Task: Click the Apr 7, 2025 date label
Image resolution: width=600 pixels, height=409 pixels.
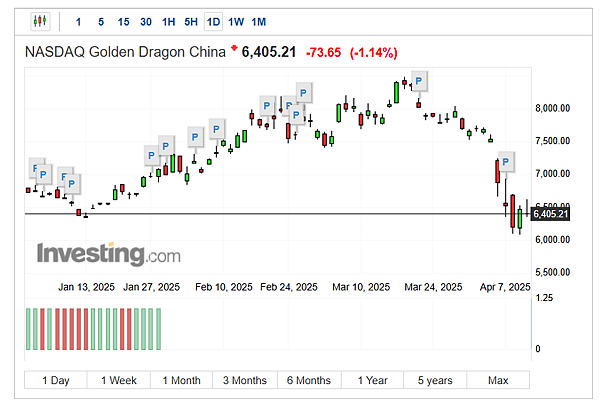Action: [x=505, y=287]
